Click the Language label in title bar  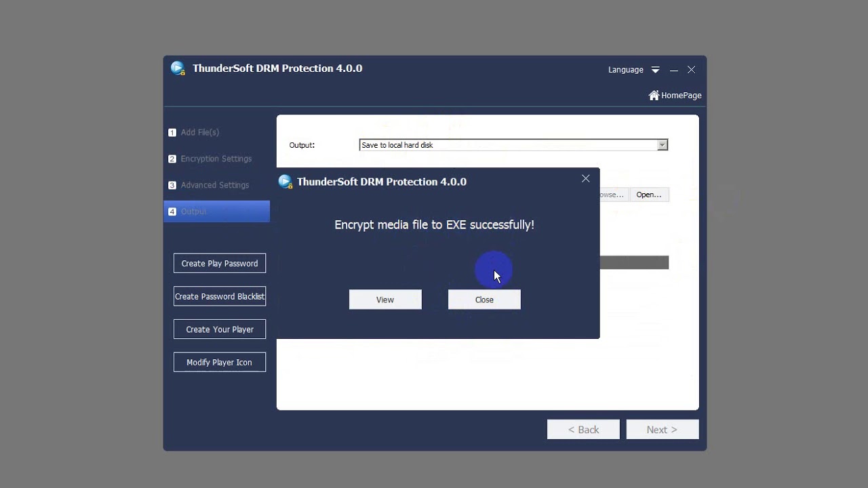pos(626,70)
